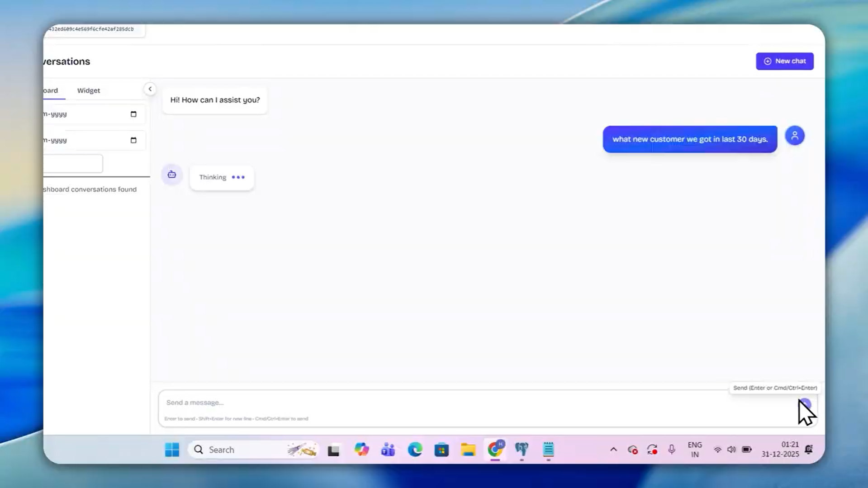
Task: Click the sync status tray icon with red dot
Action: (x=652, y=450)
